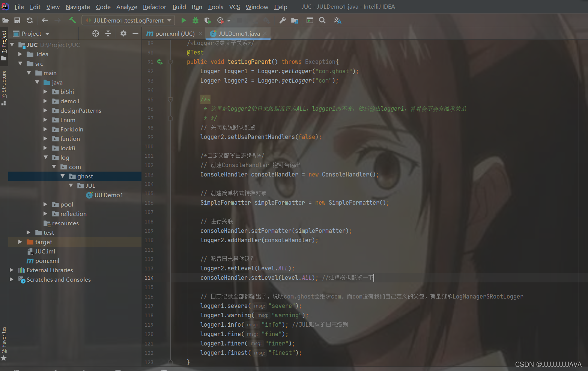Image resolution: width=588 pixels, height=371 pixels.
Task: Fold the doc comment at line 95
Action: click(170, 100)
